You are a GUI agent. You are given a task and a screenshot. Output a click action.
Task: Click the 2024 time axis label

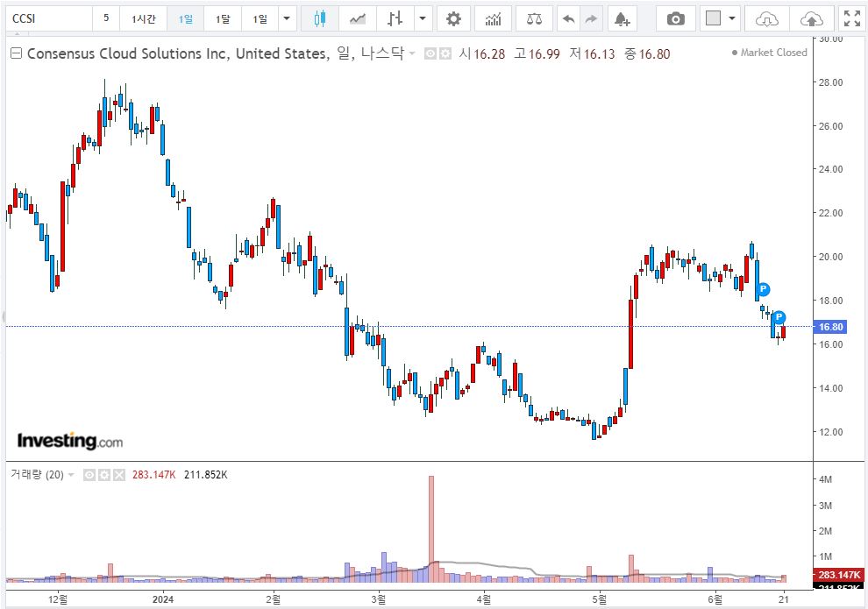click(x=163, y=599)
